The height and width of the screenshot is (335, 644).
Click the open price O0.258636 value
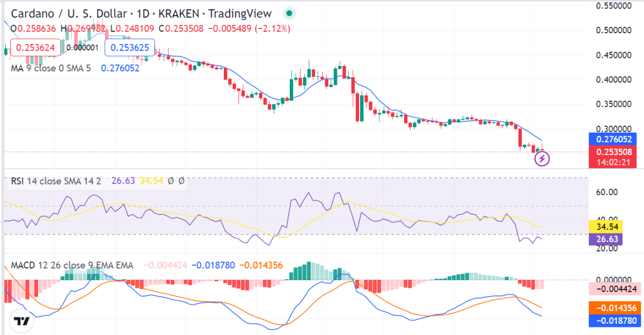[x=34, y=28]
